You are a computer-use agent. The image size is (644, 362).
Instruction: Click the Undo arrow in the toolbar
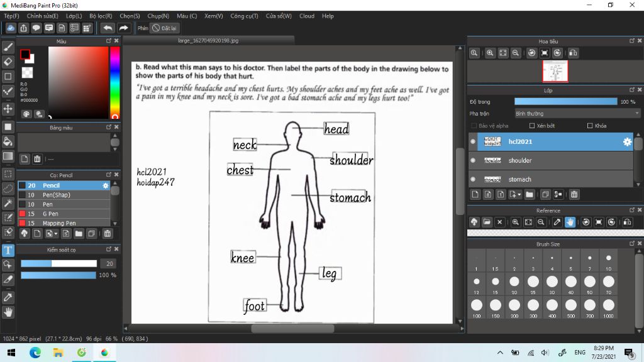pyautogui.click(x=108, y=28)
